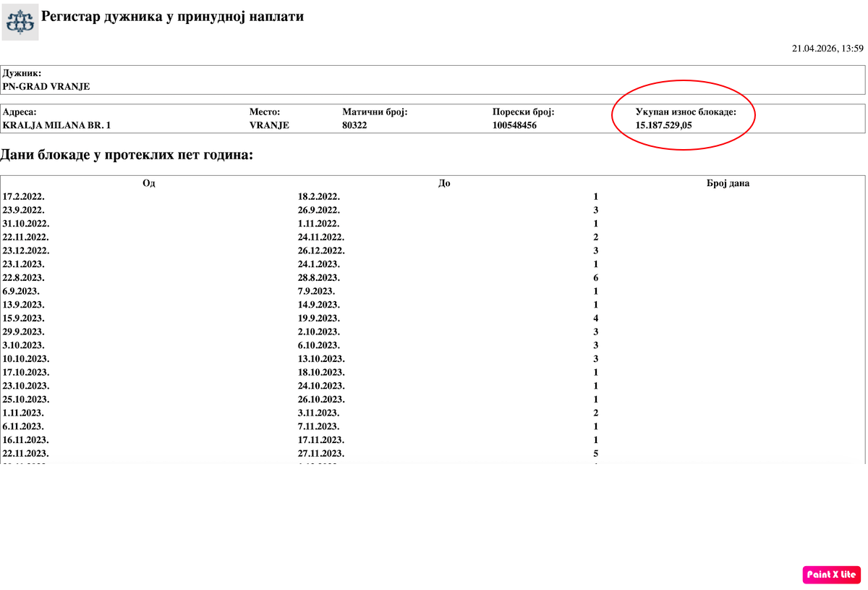Click the heading 'Дани блокаде у протеклих пет година'
This screenshot has width=868, height=590.
(127, 155)
